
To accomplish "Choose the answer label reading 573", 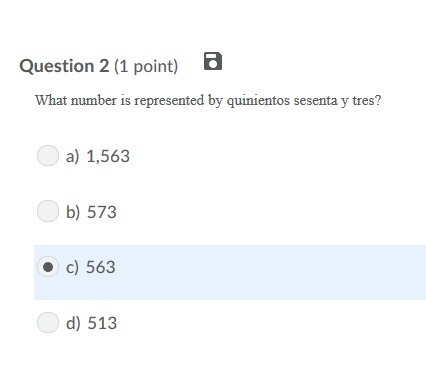I will pyautogui.click(x=102, y=212).
